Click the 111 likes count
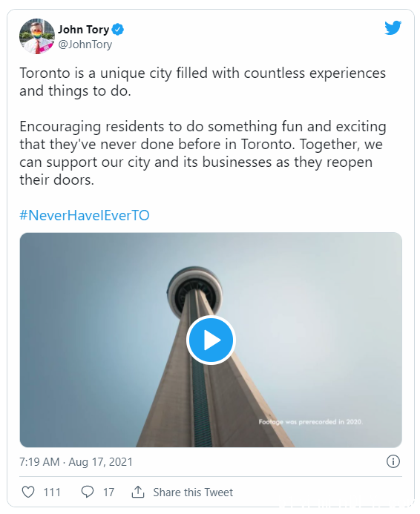This screenshot has height=514, width=420. 52,492
